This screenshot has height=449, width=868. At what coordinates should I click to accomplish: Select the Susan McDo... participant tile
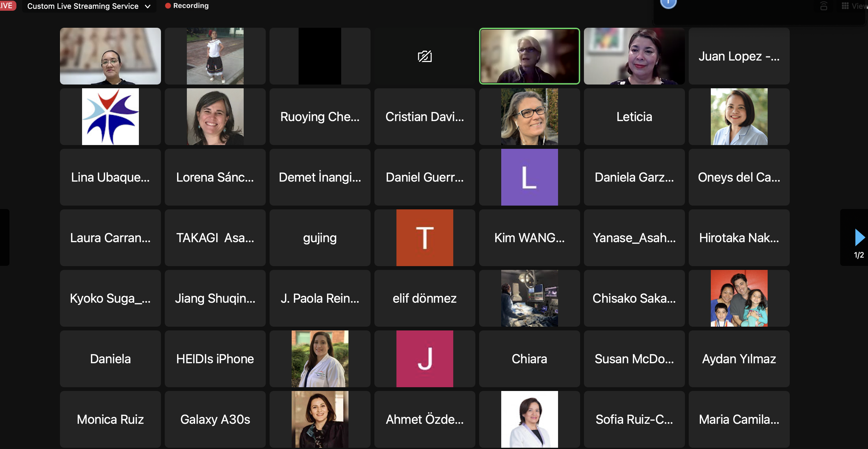point(634,359)
